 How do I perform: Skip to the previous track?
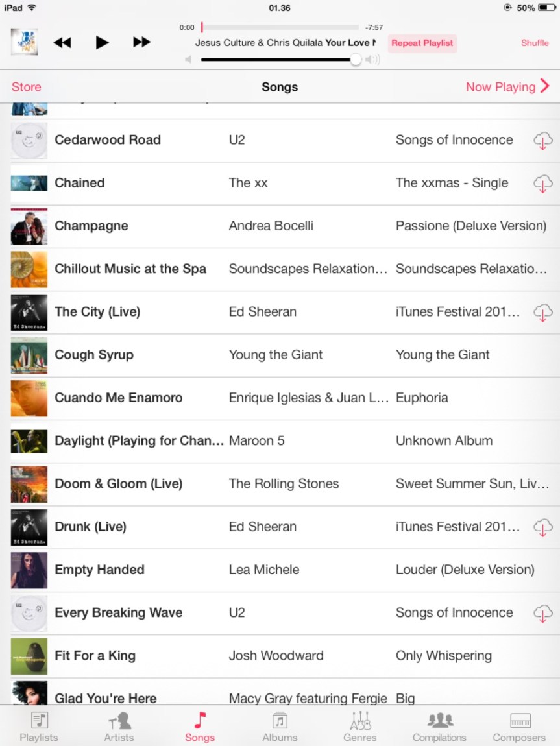(x=62, y=43)
